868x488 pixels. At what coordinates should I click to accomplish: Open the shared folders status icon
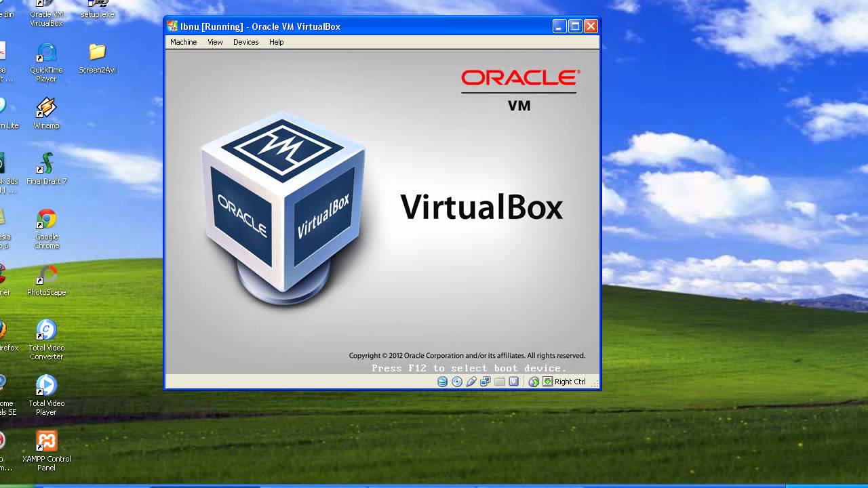click(x=499, y=382)
